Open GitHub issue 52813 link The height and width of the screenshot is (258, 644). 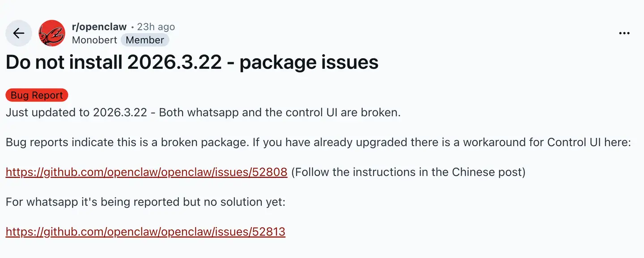click(x=145, y=232)
